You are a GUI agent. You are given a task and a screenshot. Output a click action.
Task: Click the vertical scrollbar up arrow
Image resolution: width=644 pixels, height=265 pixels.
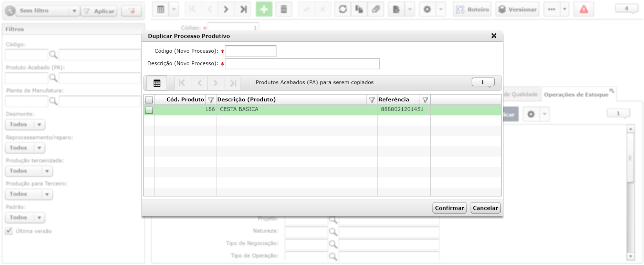(x=631, y=129)
